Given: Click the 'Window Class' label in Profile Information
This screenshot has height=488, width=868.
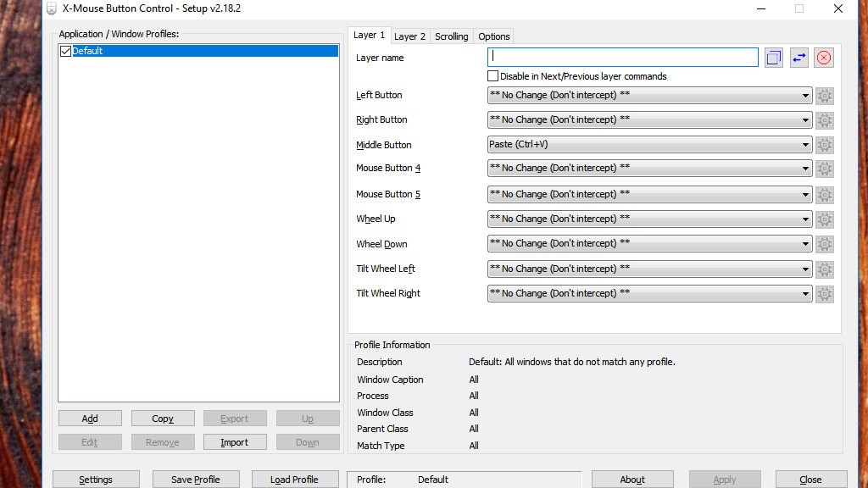Looking at the screenshot, I should pos(385,413).
